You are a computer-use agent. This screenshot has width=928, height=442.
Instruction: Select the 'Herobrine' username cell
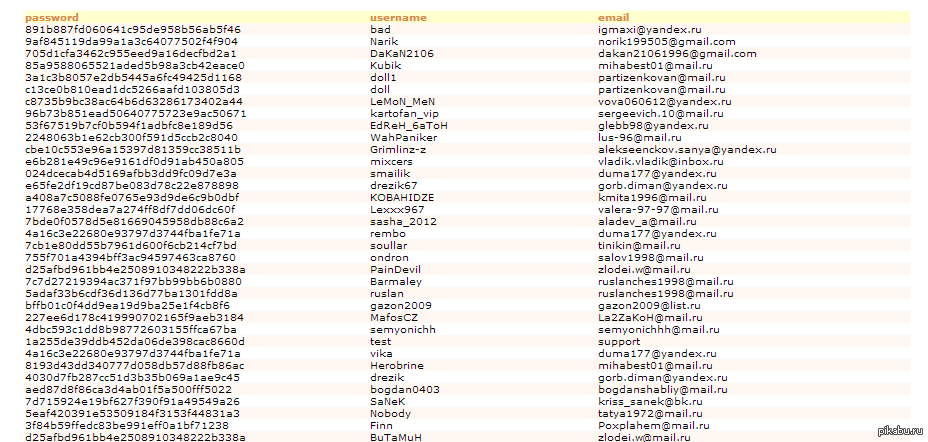(x=397, y=365)
